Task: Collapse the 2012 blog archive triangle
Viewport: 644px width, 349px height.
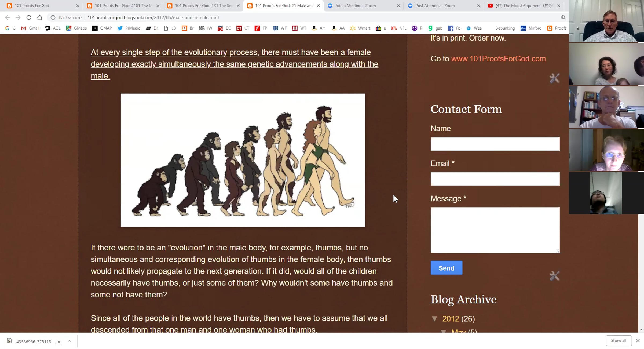Action: pyautogui.click(x=434, y=319)
